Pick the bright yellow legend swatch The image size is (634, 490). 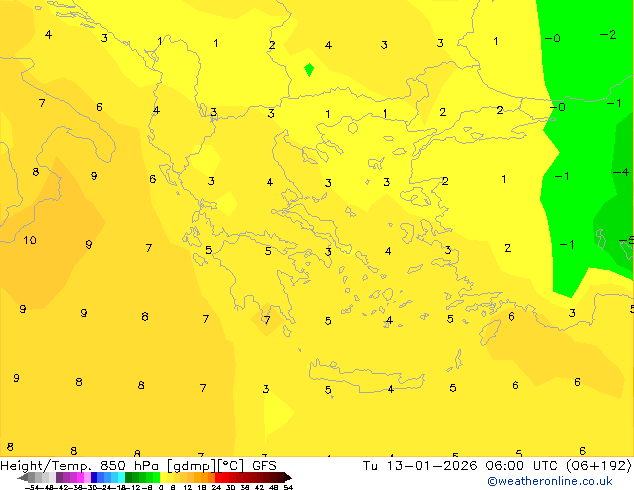(x=163, y=477)
